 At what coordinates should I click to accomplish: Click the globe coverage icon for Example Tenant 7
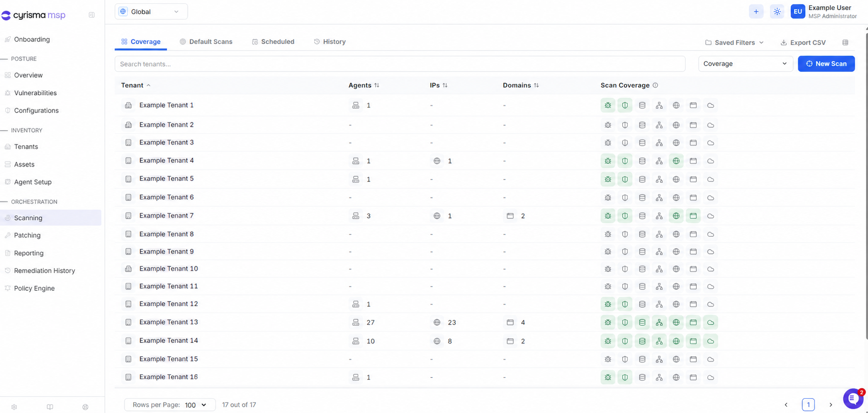click(676, 216)
